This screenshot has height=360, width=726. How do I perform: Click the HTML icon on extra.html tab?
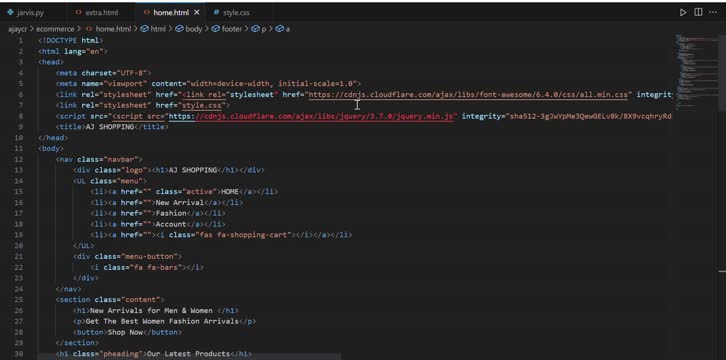79,12
